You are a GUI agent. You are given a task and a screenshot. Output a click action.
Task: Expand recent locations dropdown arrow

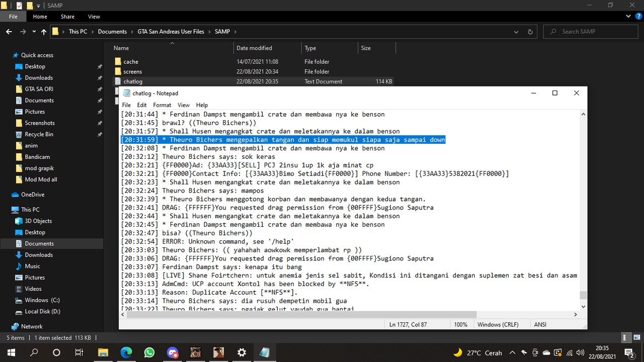pos(34,32)
